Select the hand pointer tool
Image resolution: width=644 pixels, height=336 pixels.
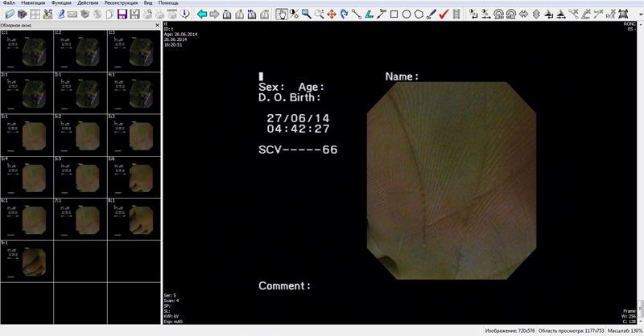coord(282,14)
